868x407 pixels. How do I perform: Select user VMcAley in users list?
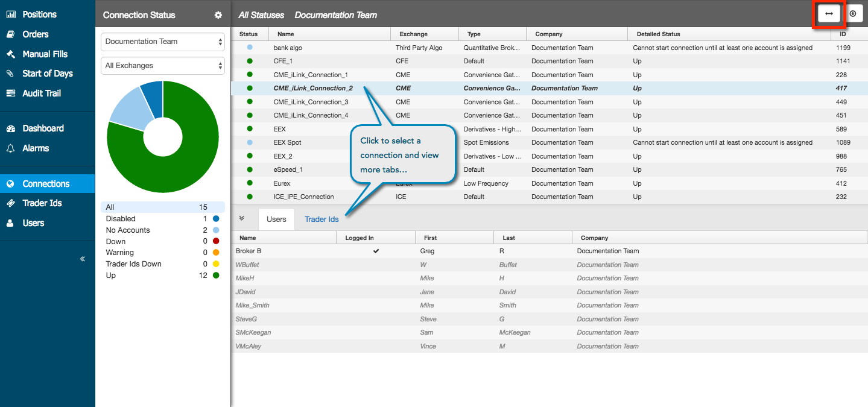click(x=550, y=346)
